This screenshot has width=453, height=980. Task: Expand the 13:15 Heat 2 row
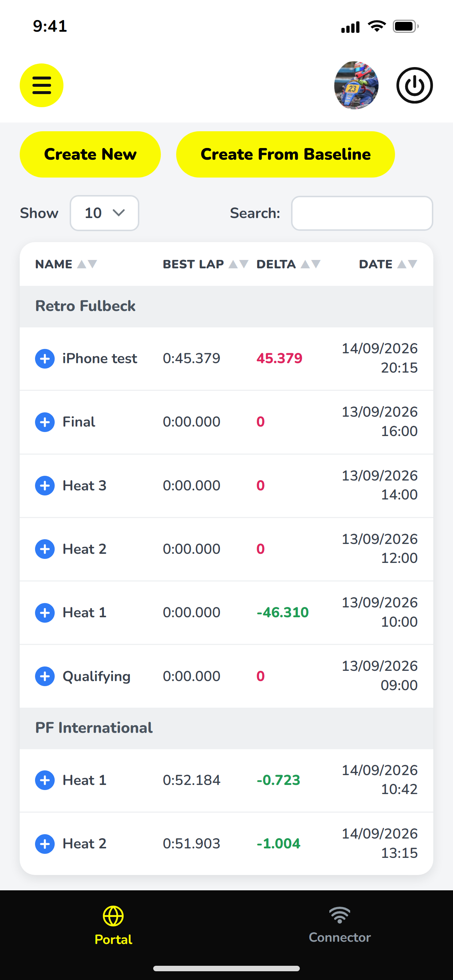45,843
